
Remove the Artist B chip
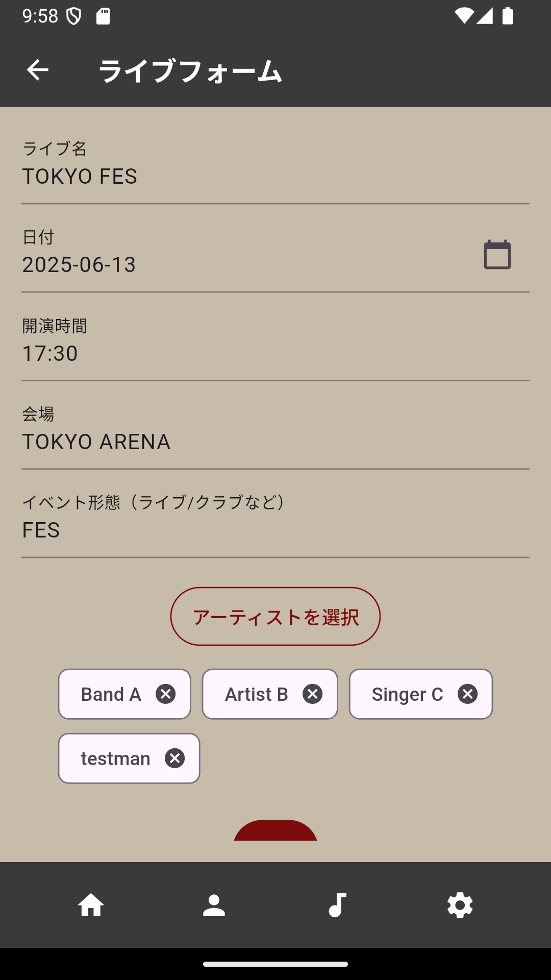coord(312,694)
